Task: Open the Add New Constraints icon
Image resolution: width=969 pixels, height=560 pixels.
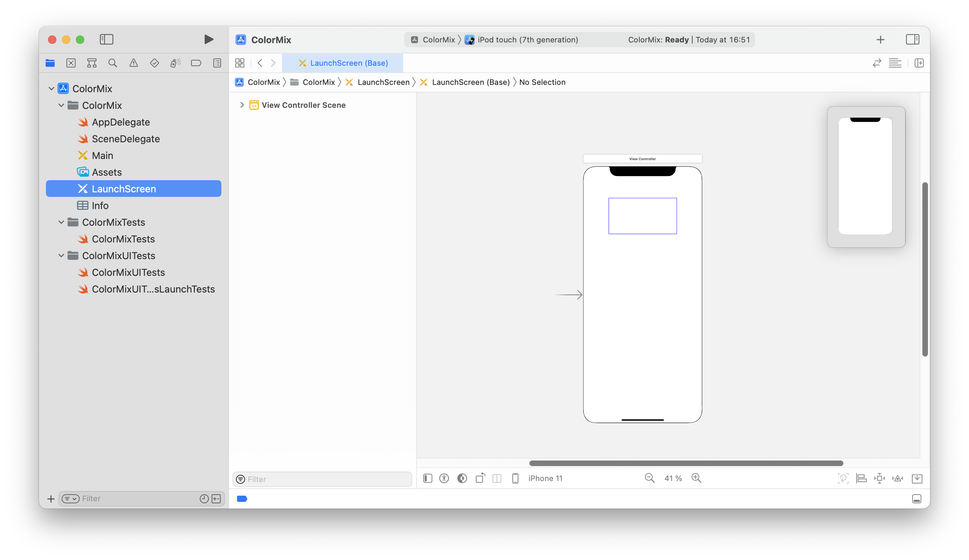Action: 879,478
